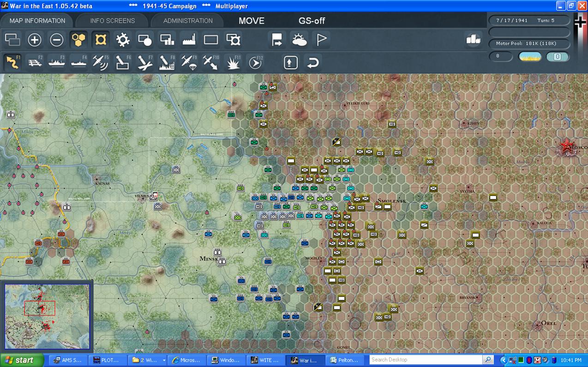Click the MOVE mode label
588x367 pixels.
(x=252, y=21)
